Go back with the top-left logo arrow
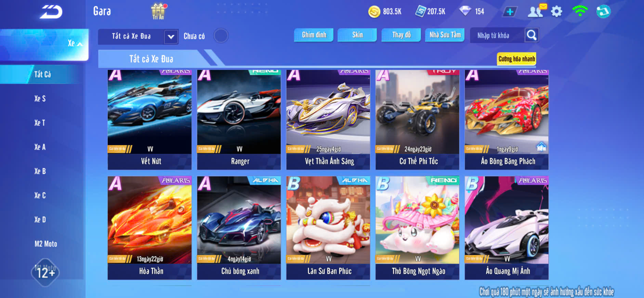 51,12
